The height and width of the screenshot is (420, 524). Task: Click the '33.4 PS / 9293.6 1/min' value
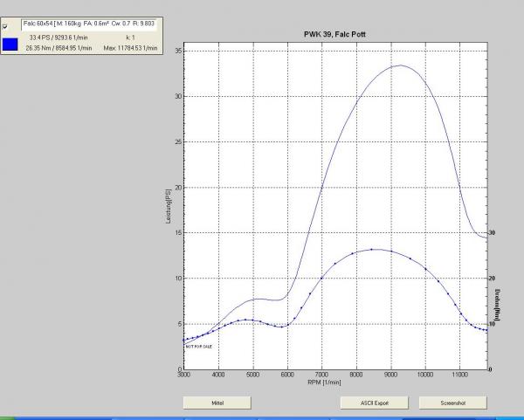(x=59, y=38)
